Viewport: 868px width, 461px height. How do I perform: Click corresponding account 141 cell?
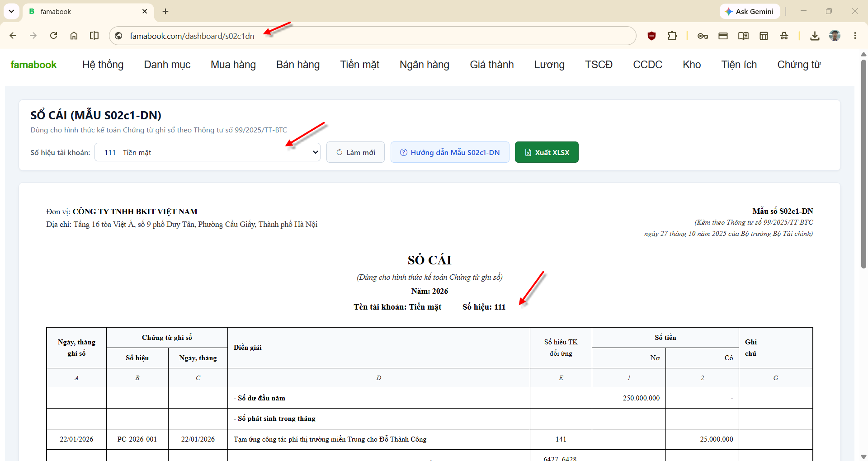tap(561, 439)
